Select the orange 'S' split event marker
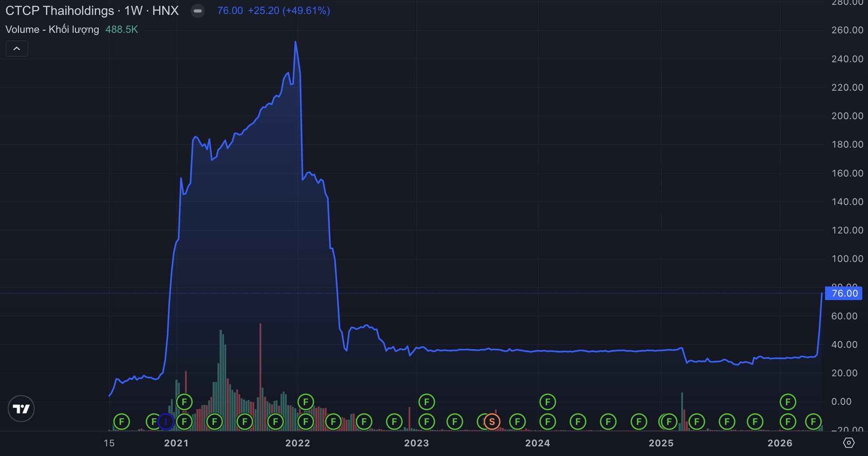868x456 pixels. pos(492,422)
